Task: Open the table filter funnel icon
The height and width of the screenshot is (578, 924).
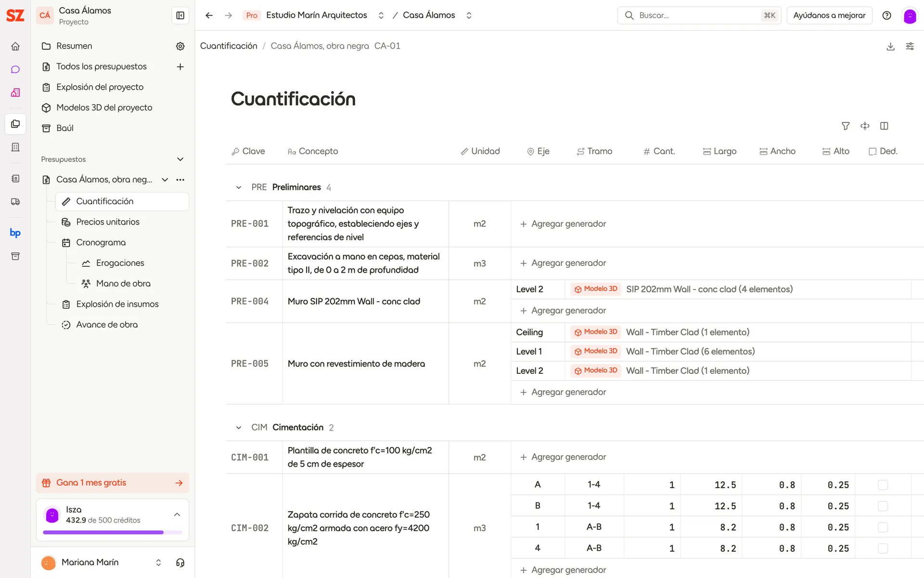Action: click(x=846, y=126)
